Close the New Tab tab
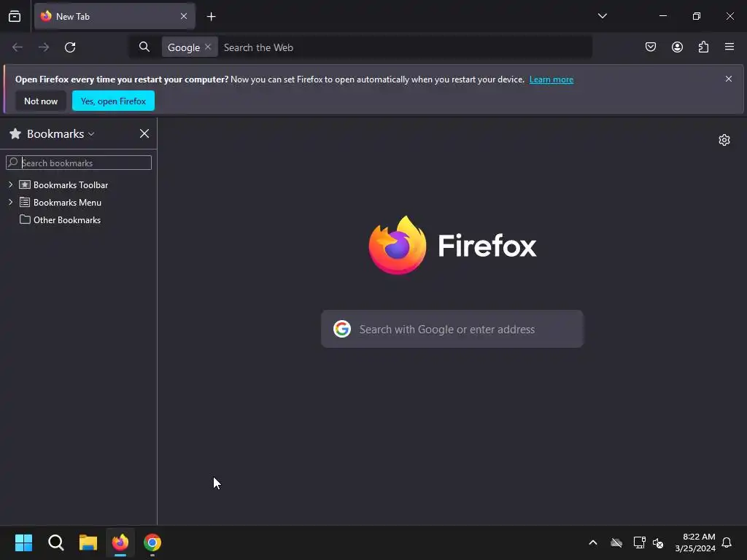 tap(183, 16)
